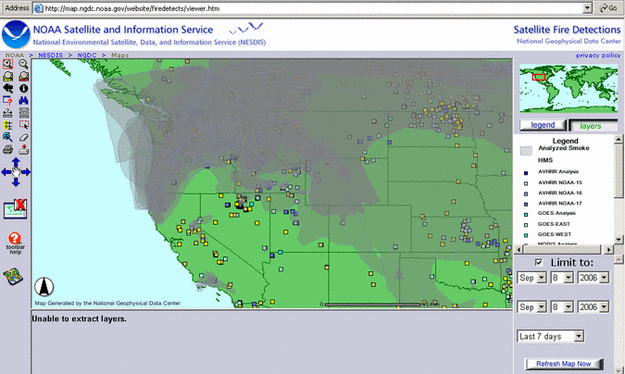This screenshot has width=625, height=374.
Task: Click the north arrow compass on map
Action: (x=44, y=286)
